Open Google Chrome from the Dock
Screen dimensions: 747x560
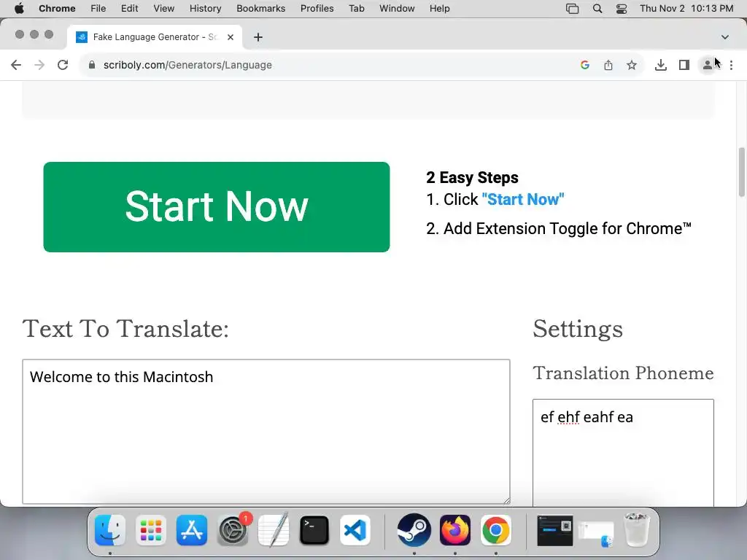click(x=495, y=530)
